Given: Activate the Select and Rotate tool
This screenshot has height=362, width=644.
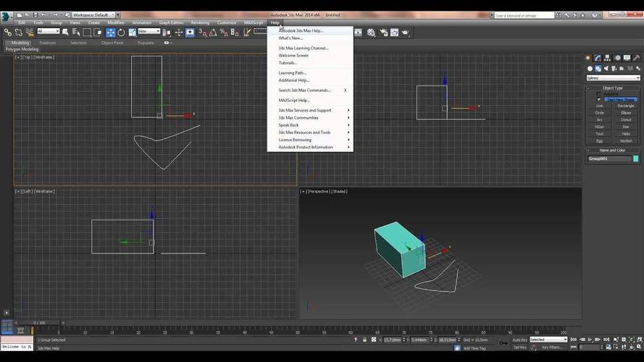Looking at the screenshot, I should [x=121, y=32].
